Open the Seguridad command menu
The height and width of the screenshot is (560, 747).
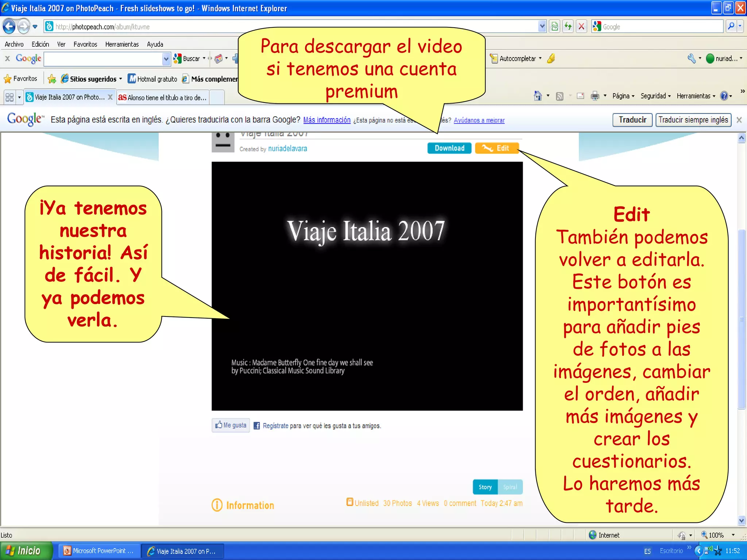point(655,96)
